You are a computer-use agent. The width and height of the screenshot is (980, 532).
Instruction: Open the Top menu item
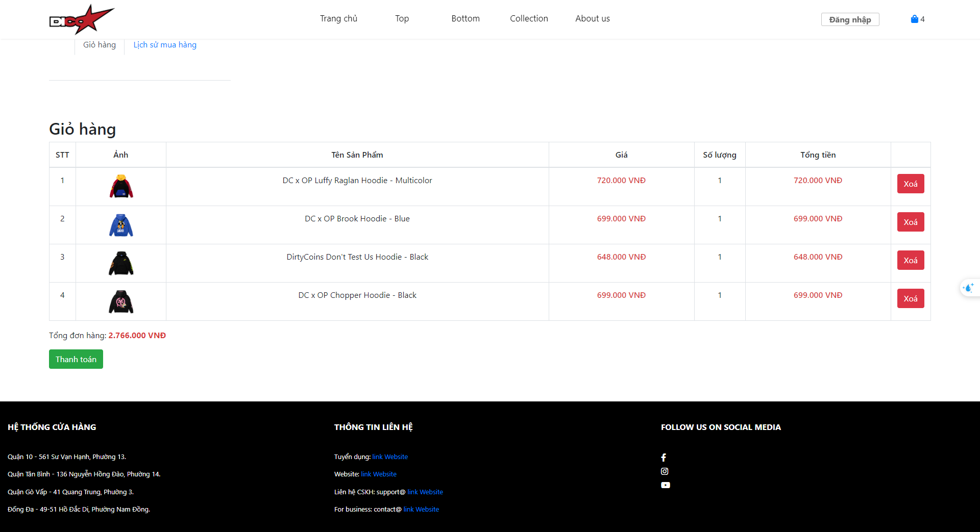click(402, 18)
